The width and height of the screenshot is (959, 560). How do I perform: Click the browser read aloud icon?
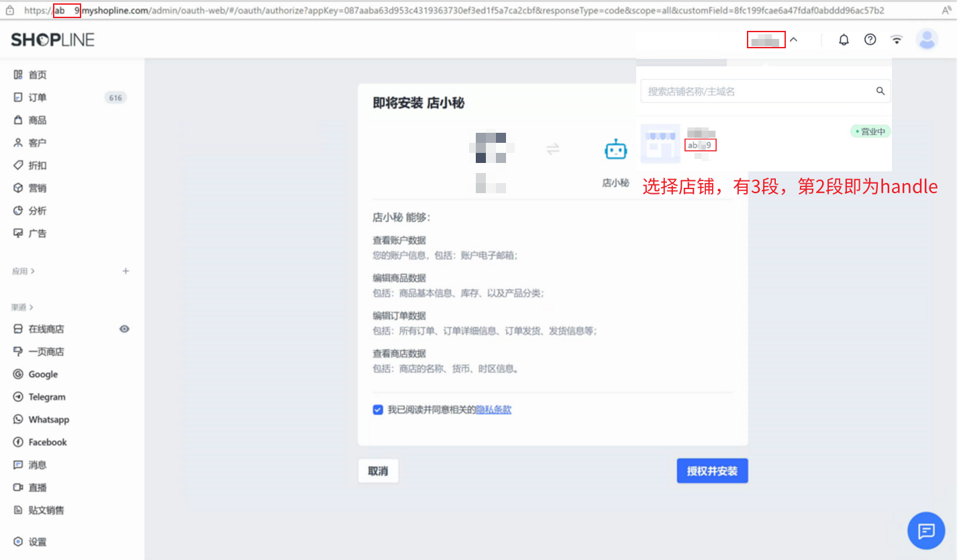point(947,11)
